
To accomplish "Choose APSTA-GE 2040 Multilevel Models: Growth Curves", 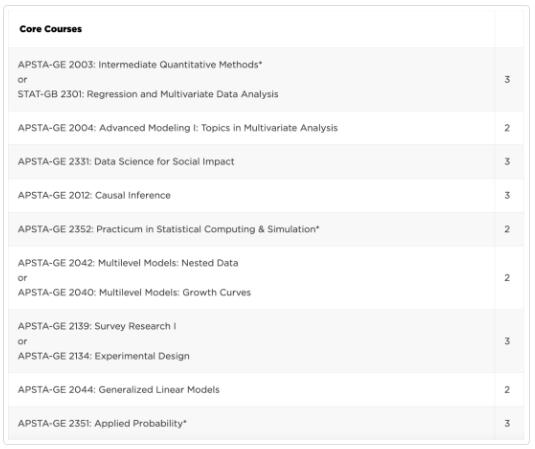I will 134,292.
